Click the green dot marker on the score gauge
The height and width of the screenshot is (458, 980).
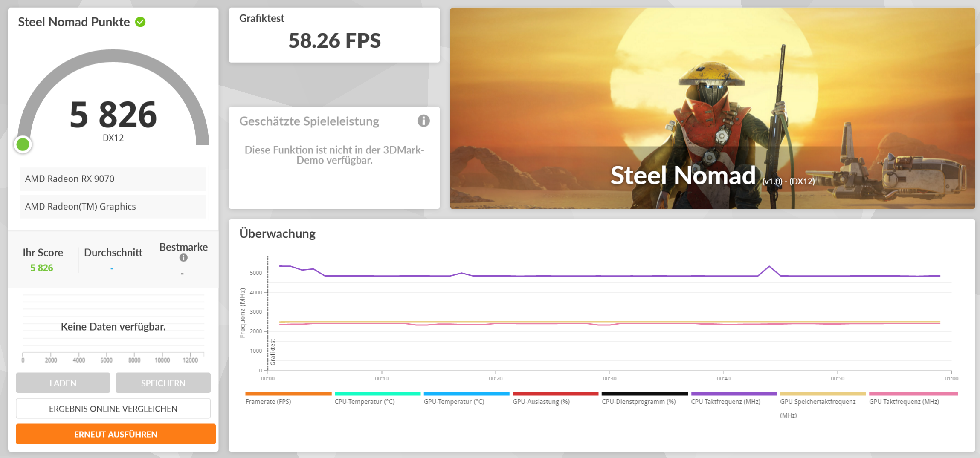tap(23, 144)
